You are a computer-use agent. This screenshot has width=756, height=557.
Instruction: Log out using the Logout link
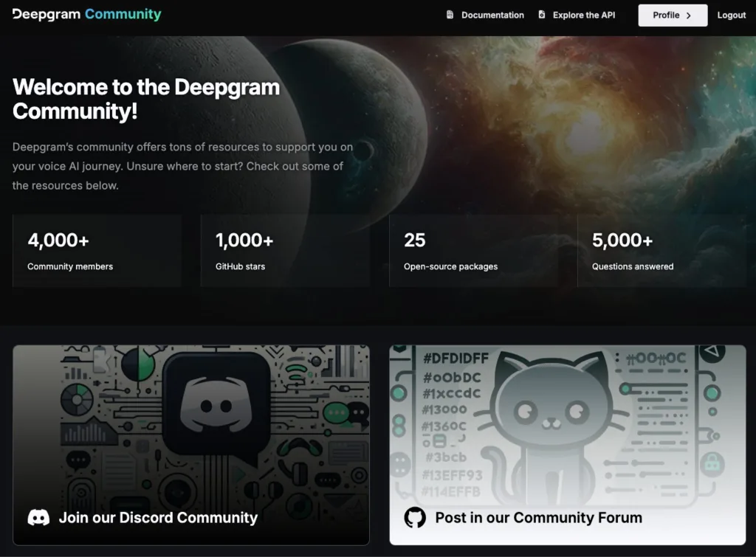point(731,15)
